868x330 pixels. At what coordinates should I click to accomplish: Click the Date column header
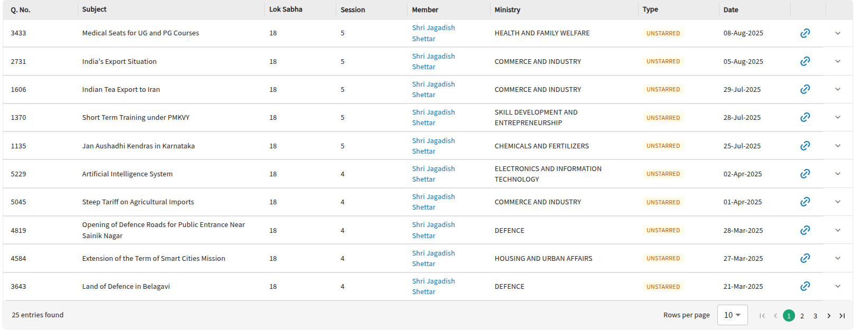731,10
